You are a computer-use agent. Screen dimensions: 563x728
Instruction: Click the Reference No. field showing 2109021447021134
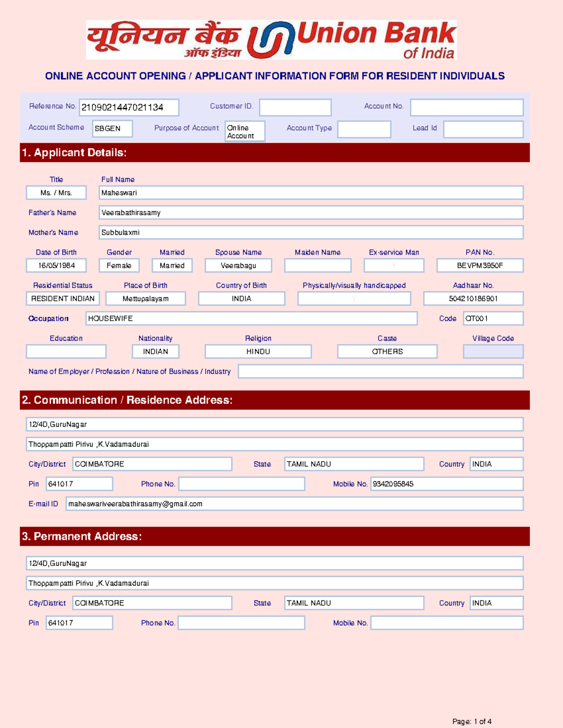tap(130, 107)
